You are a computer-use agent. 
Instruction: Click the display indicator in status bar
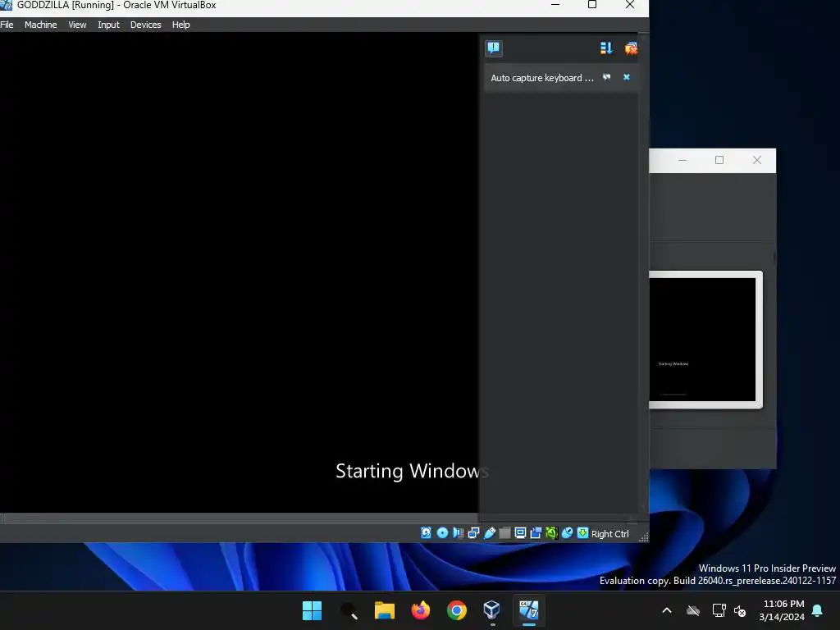[520, 532]
